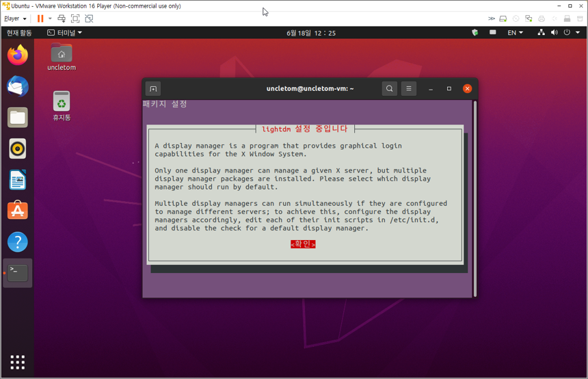Expand the system menu arrow in the top bar

click(578, 33)
